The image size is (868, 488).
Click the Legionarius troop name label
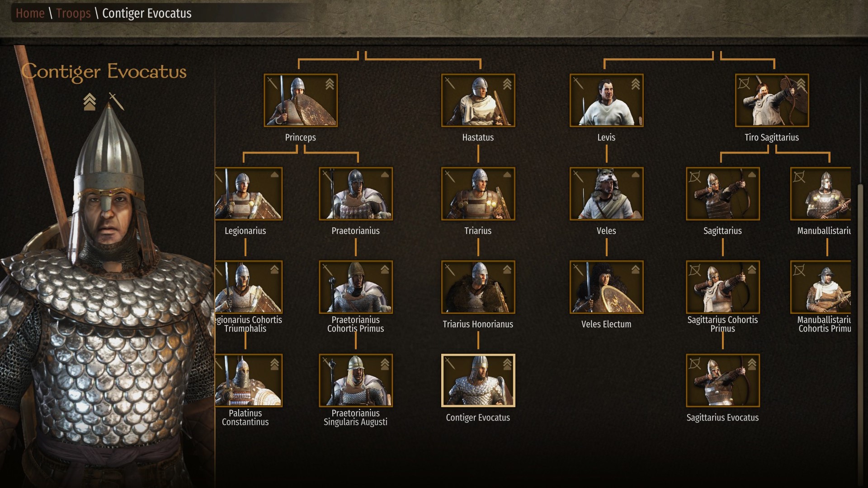(x=245, y=230)
